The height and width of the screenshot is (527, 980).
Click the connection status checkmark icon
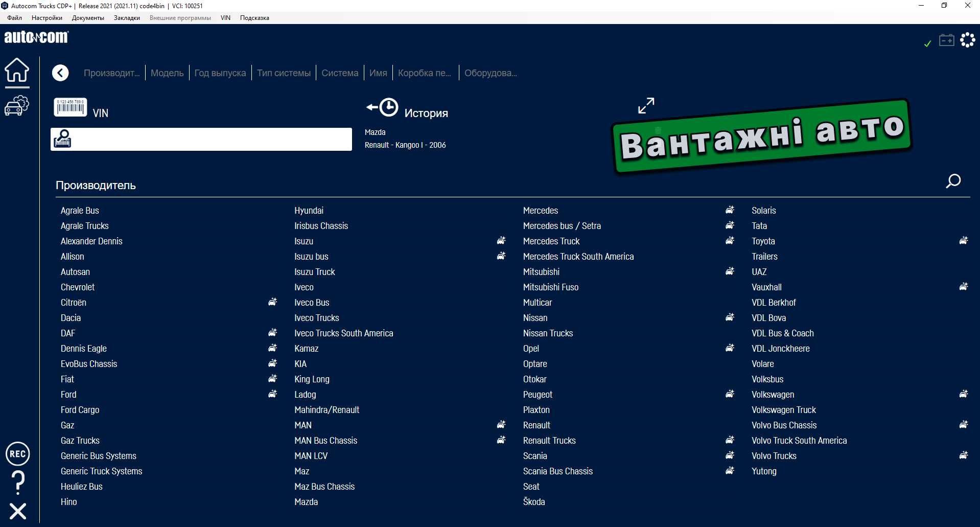coord(927,44)
